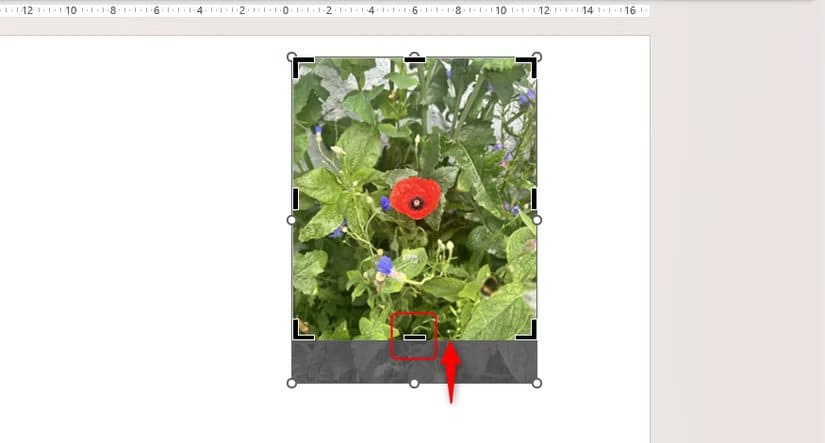Click the bottom-right corner crop handle
Viewport: 825px width, 443px height.
pos(526,329)
